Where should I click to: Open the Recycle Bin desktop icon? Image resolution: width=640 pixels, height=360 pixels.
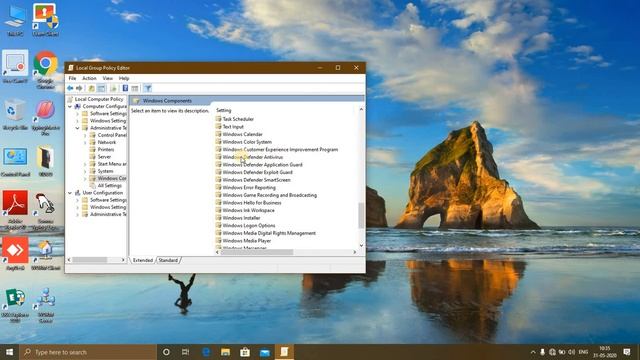(x=15, y=115)
